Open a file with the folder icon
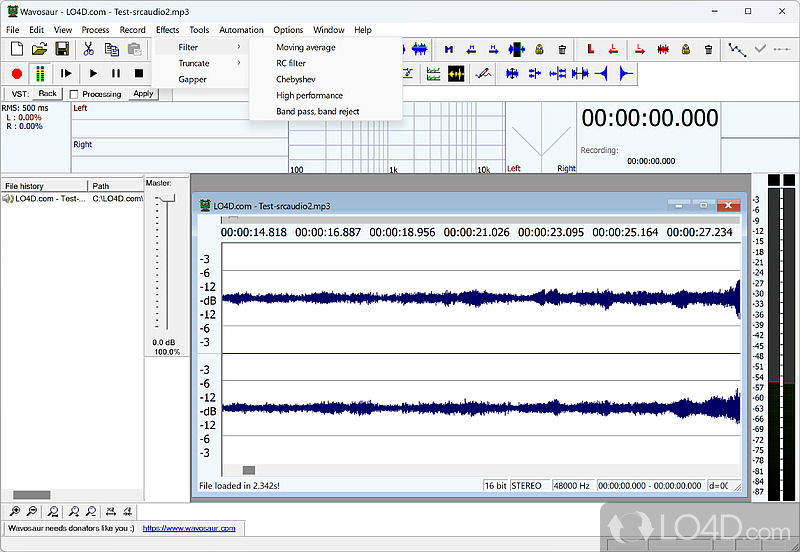The image size is (800, 552). point(39,49)
